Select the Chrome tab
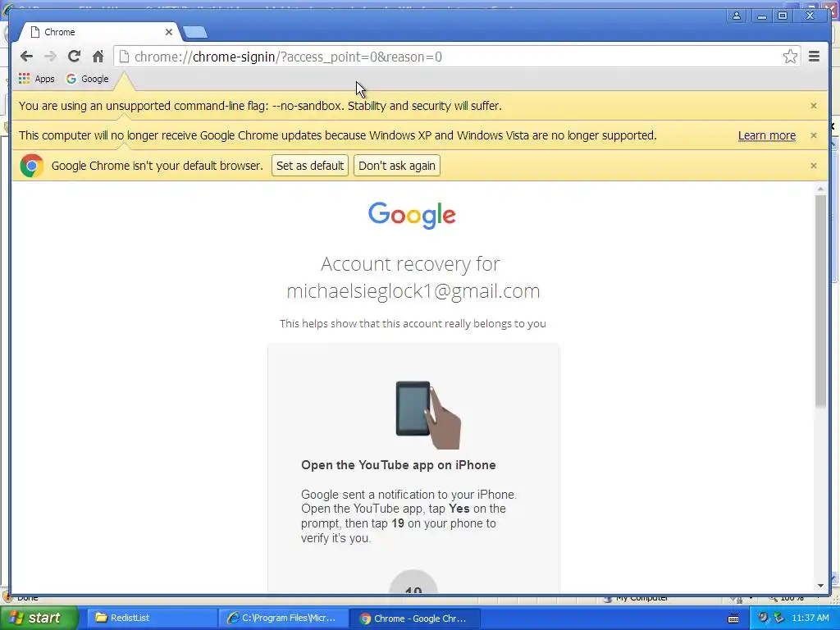The width and height of the screenshot is (840, 630). (99, 32)
